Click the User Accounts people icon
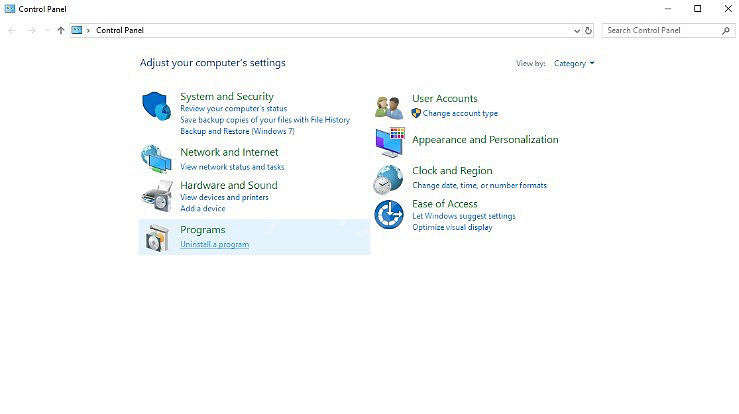The image size is (739, 414). click(388, 106)
